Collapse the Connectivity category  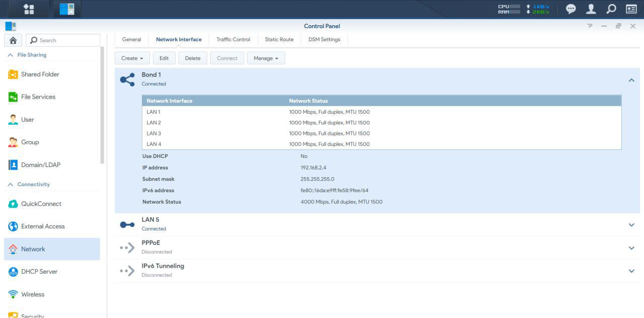pos(11,185)
